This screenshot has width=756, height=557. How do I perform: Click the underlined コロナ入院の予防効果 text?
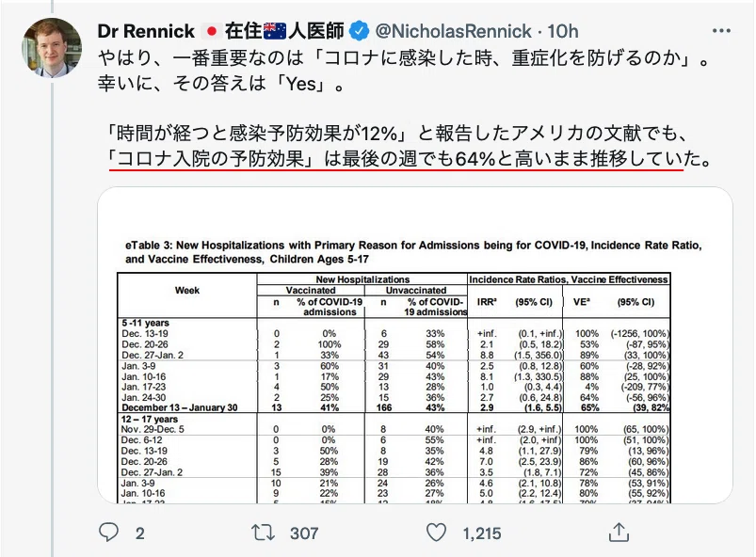(211, 158)
